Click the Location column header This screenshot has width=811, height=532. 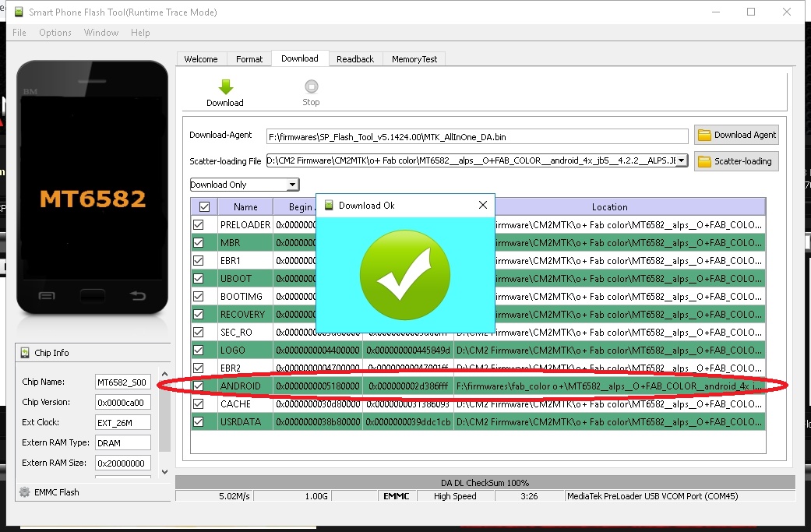point(610,207)
